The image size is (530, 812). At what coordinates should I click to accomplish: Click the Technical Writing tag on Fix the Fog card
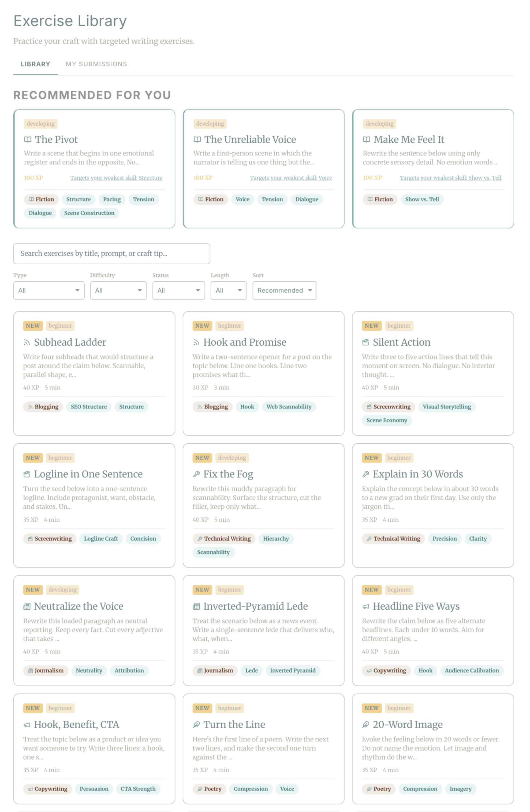click(x=224, y=539)
